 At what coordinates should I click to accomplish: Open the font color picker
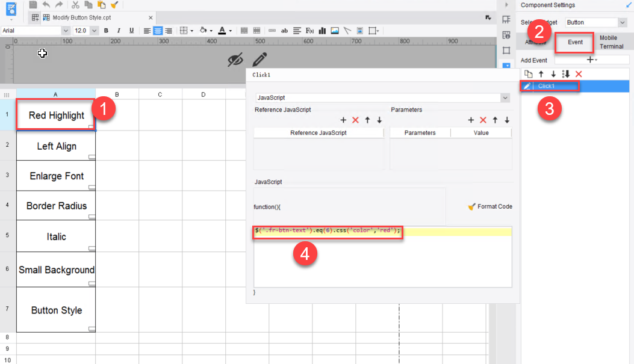(222, 30)
